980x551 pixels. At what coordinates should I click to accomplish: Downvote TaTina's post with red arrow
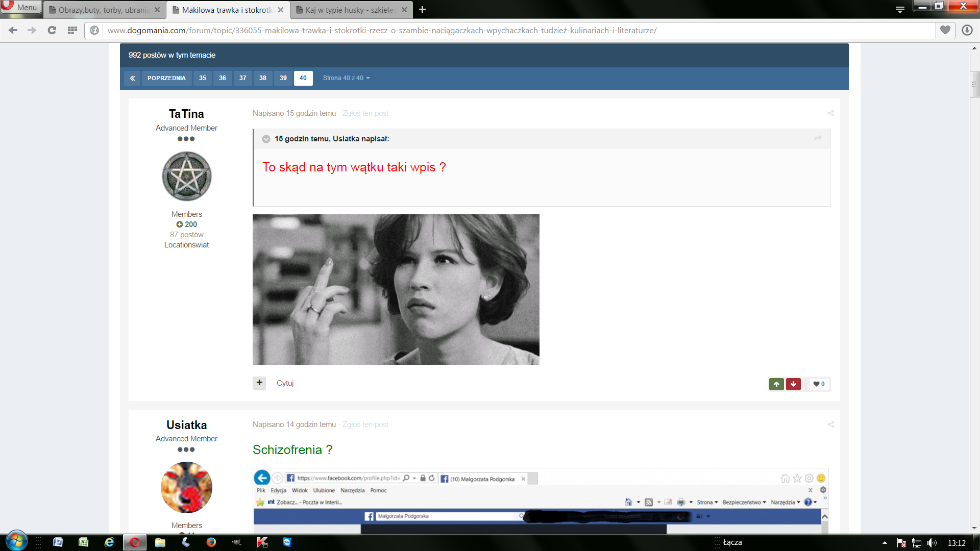click(x=793, y=384)
